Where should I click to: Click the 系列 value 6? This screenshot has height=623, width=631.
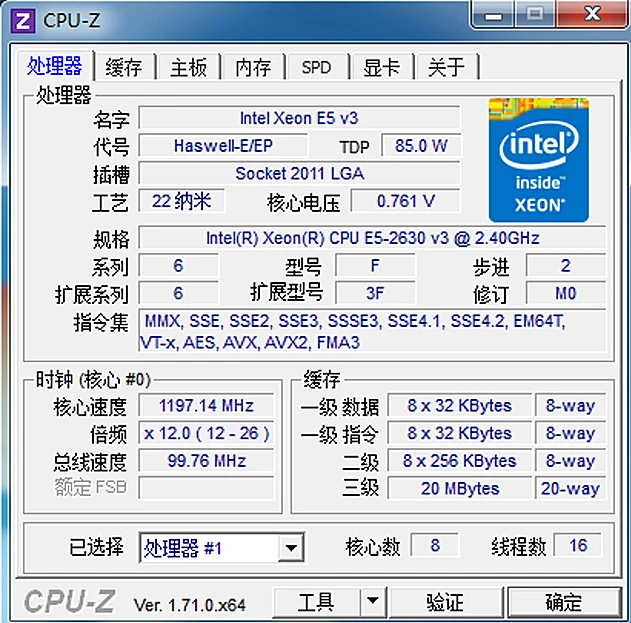(178, 266)
